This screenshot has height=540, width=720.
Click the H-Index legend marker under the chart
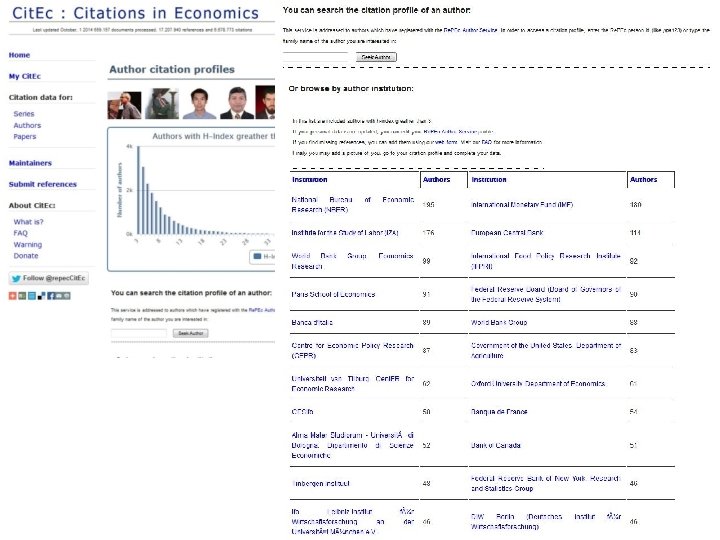(x=257, y=256)
